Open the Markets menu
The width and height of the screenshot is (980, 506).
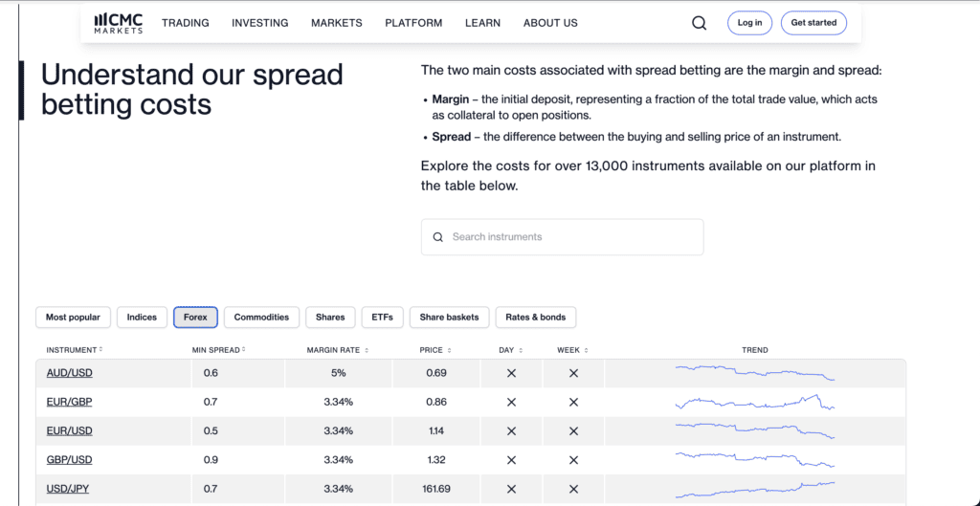click(337, 23)
